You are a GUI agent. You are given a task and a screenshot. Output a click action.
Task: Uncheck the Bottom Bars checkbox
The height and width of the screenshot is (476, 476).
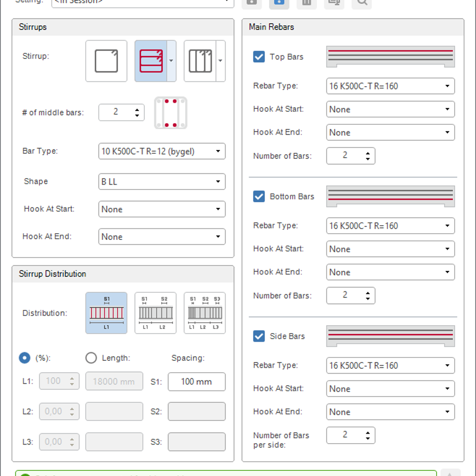(x=259, y=196)
